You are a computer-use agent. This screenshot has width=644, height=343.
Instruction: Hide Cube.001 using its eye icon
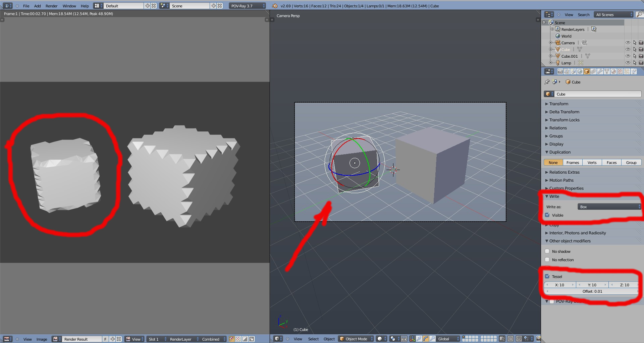pos(628,56)
